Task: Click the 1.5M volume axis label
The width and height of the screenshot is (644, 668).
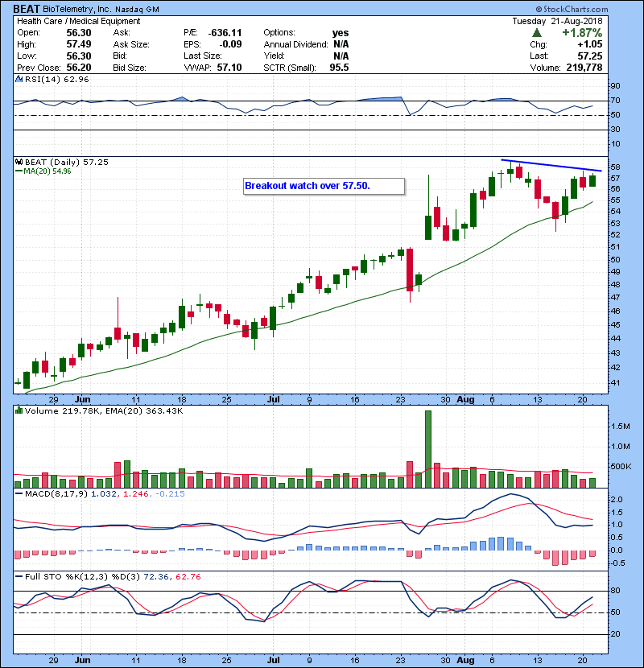Action: [x=621, y=427]
